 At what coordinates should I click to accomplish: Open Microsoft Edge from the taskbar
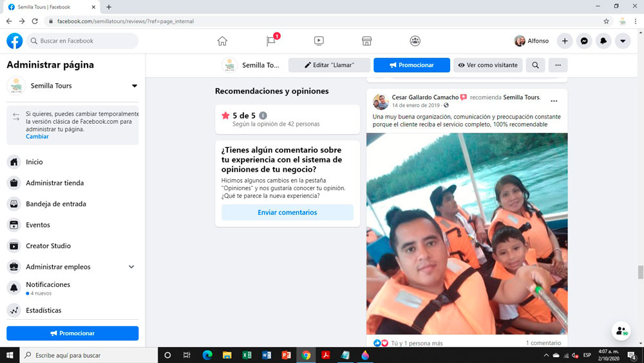pos(207,355)
